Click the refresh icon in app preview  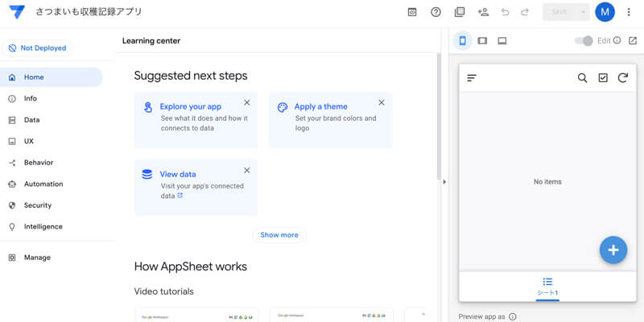point(622,78)
